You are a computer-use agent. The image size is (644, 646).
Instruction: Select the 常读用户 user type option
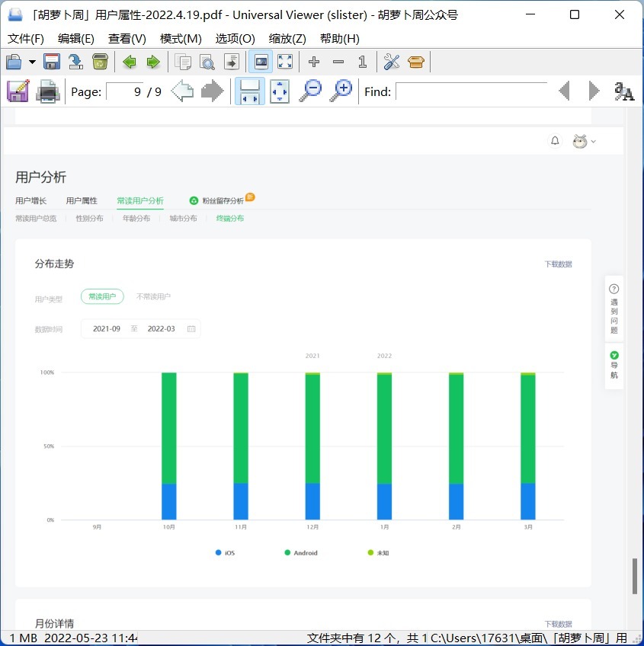[x=102, y=297]
